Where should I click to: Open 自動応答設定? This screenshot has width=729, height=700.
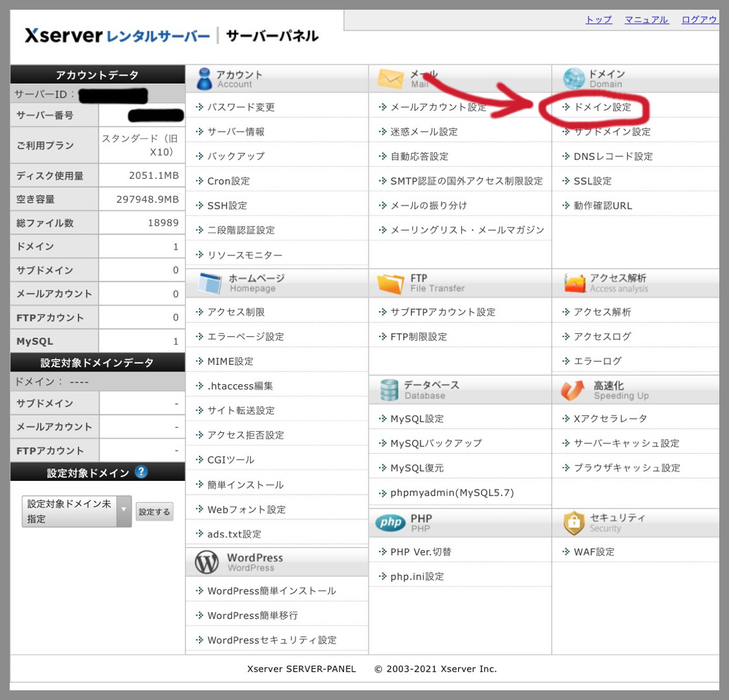[x=419, y=156]
